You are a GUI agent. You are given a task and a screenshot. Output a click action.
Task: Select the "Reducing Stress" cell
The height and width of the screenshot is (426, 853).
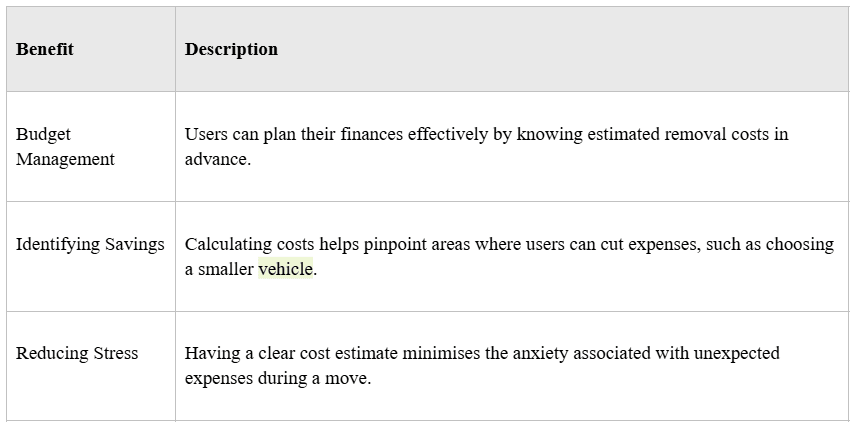tap(77, 353)
